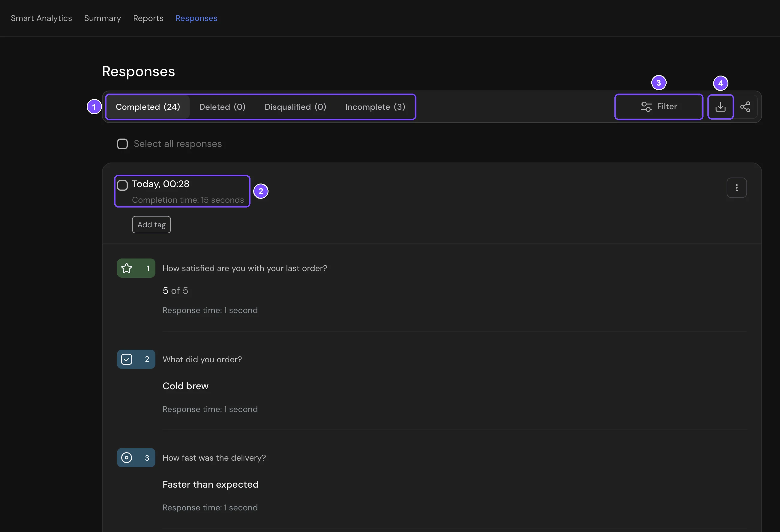Click 'Response time: 1 second' under 5 of 5
780x532 pixels.
coord(210,310)
